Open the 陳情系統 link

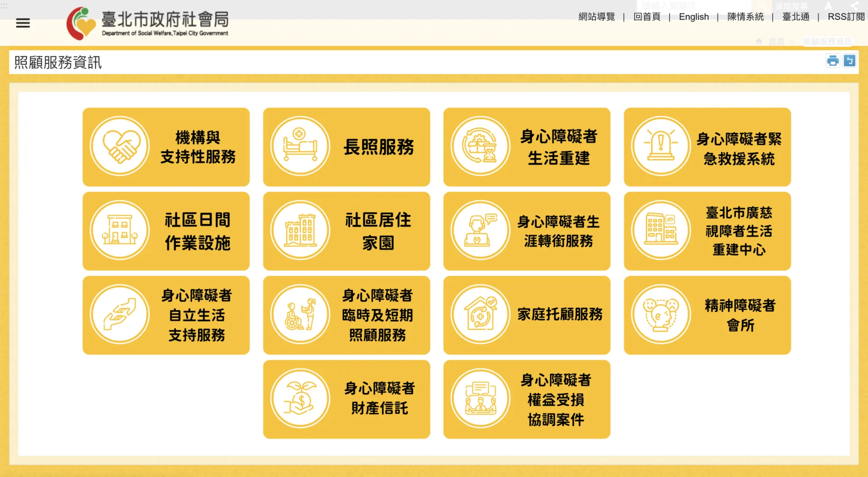tap(745, 17)
